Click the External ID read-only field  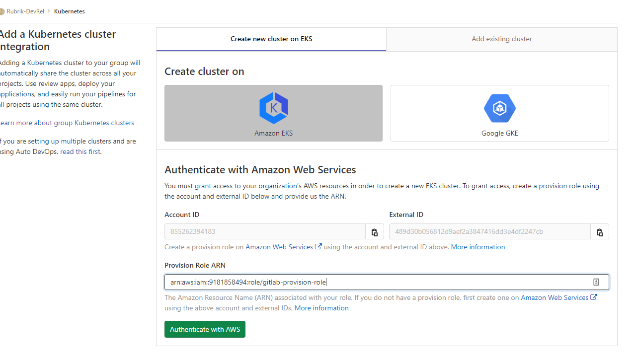click(490, 232)
